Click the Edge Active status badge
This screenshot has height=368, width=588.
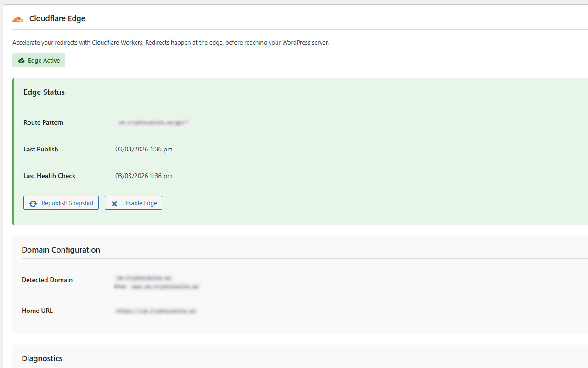(x=39, y=60)
